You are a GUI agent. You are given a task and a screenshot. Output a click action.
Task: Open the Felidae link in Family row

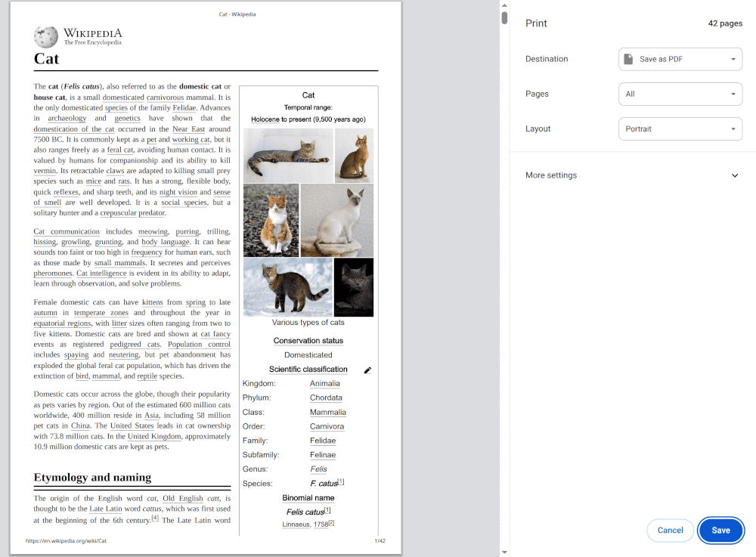(323, 441)
